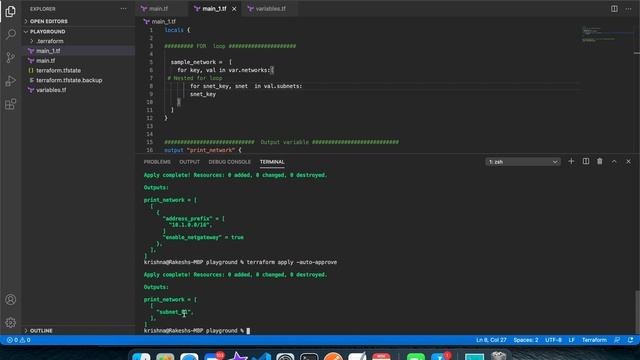The image size is (640, 360).
Task: Click "enable_natgateway" = true in terminal
Action: point(203,237)
